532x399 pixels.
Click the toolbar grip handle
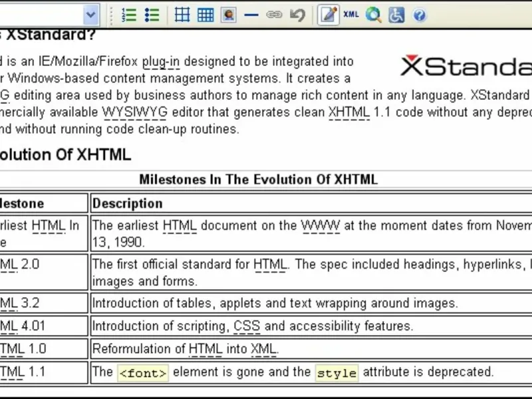click(x=110, y=15)
